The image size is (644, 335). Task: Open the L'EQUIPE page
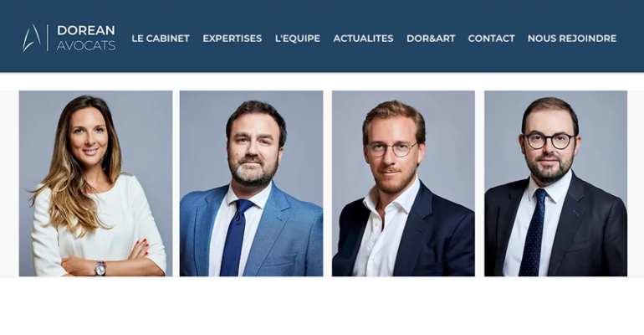298,39
